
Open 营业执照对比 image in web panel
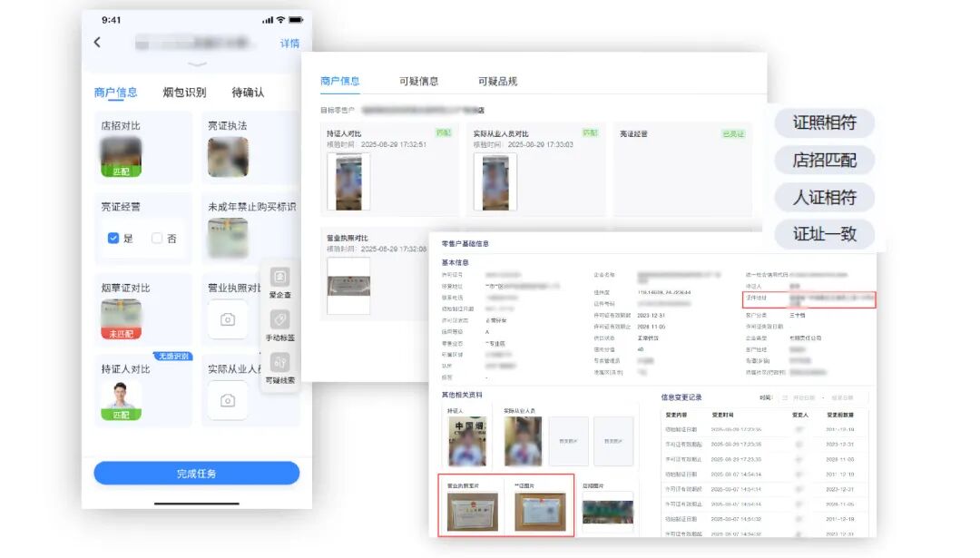coord(348,286)
